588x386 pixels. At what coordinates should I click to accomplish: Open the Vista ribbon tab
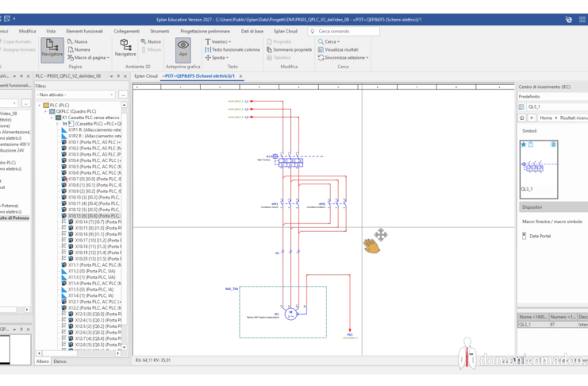[x=51, y=31]
